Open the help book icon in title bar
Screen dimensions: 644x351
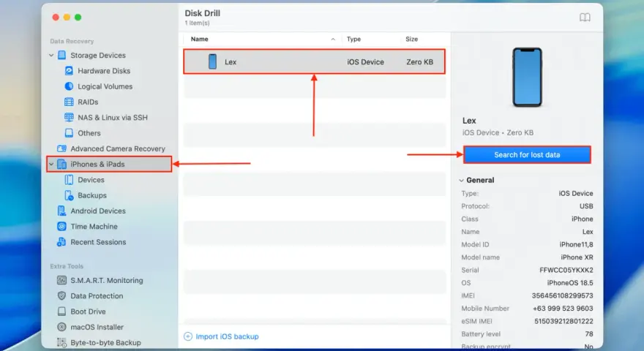tap(585, 18)
